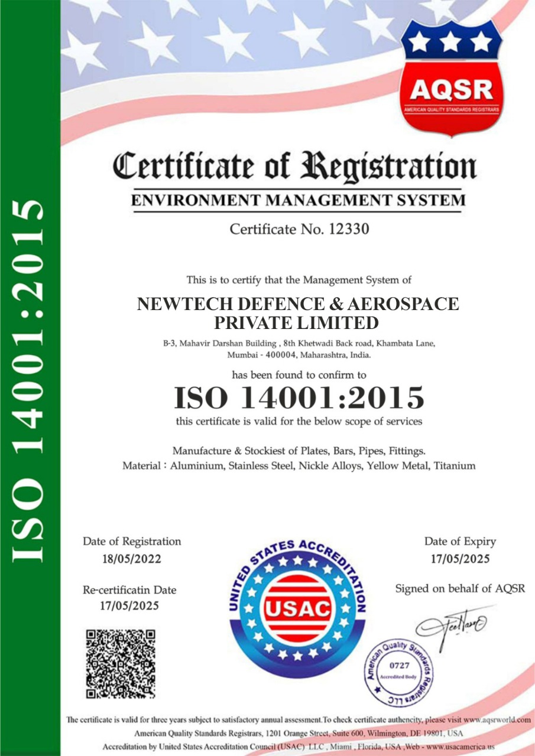Click the vertical 'ISO 14001:2015' sidebar text
The image size is (535, 756).
tap(28, 381)
